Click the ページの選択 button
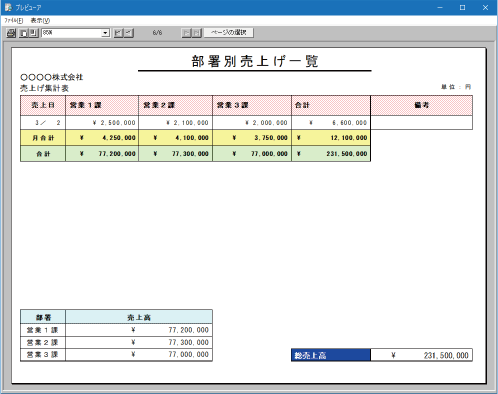Screen dimensions: 498x394 [229, 33]
